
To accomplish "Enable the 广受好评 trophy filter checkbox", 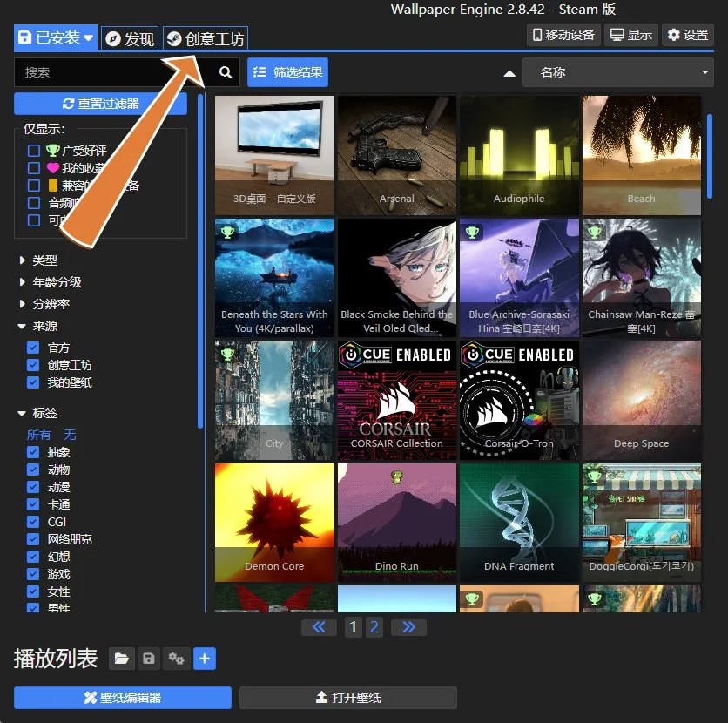I will 34,151.
